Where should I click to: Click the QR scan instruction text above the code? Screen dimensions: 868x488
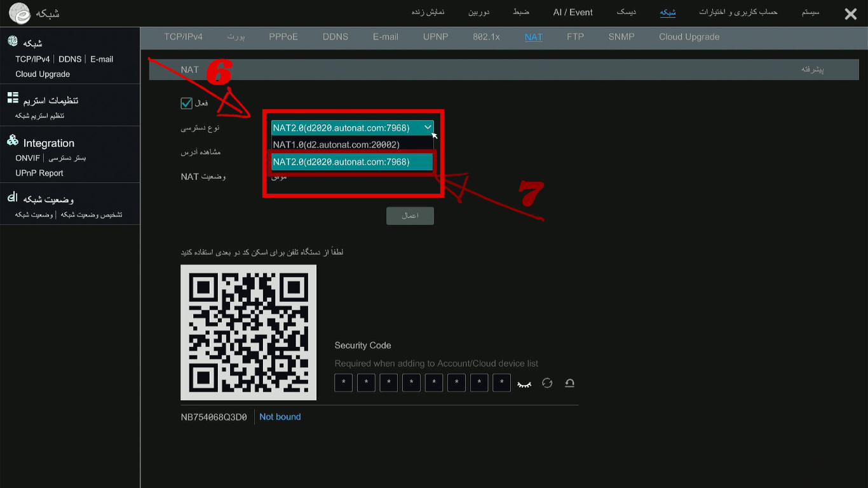(262, 252)
